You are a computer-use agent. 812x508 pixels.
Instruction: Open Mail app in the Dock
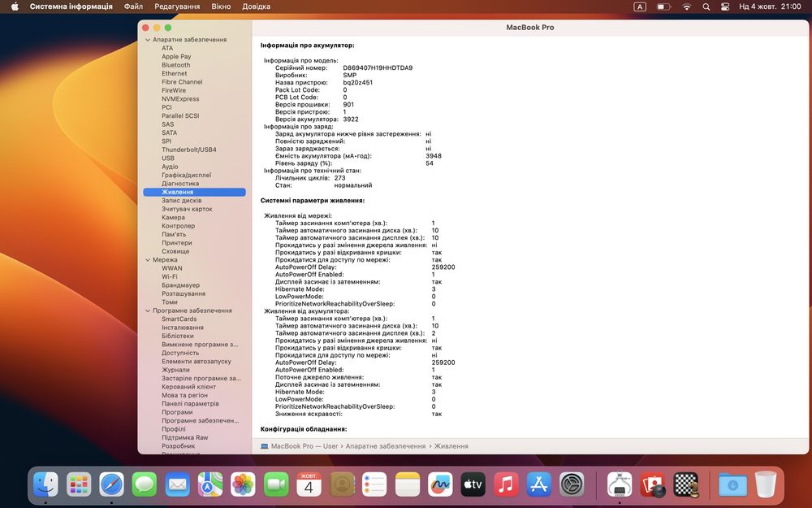tap(177, 484)
